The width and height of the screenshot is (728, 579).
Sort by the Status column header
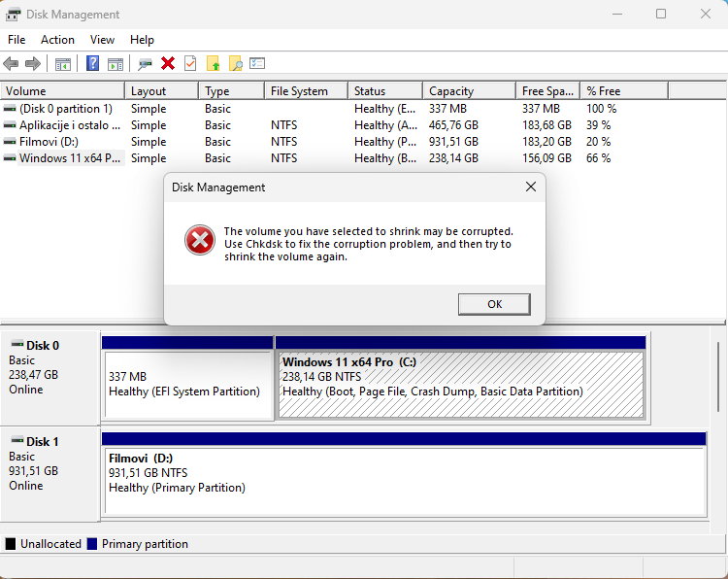click(385, 91)
